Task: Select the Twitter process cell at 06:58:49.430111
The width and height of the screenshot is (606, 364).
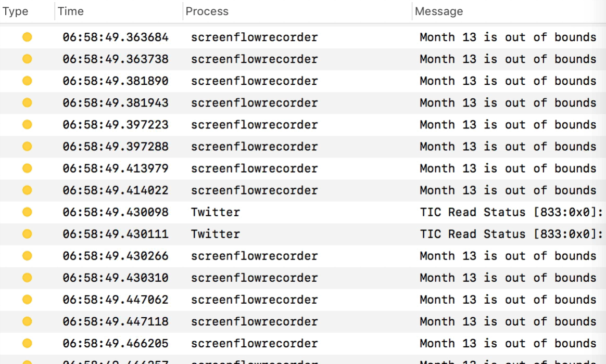Action: pyautogui.click(x=216, y=234)
